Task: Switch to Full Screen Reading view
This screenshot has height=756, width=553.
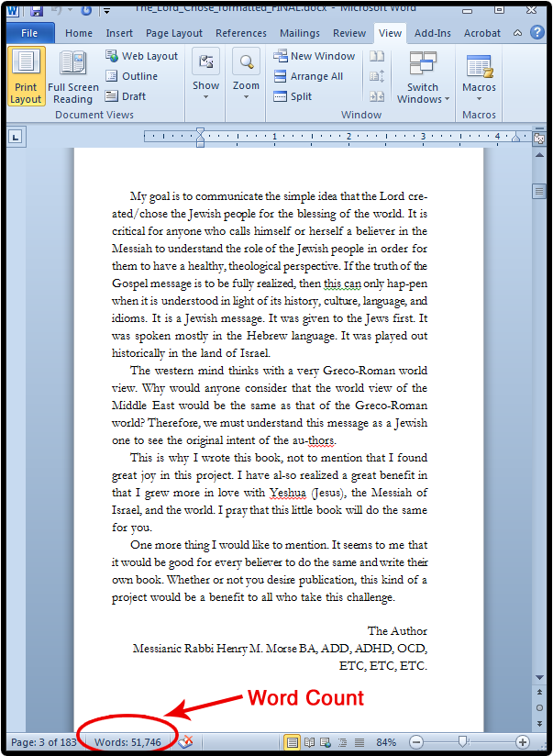Action: (72, 76)
